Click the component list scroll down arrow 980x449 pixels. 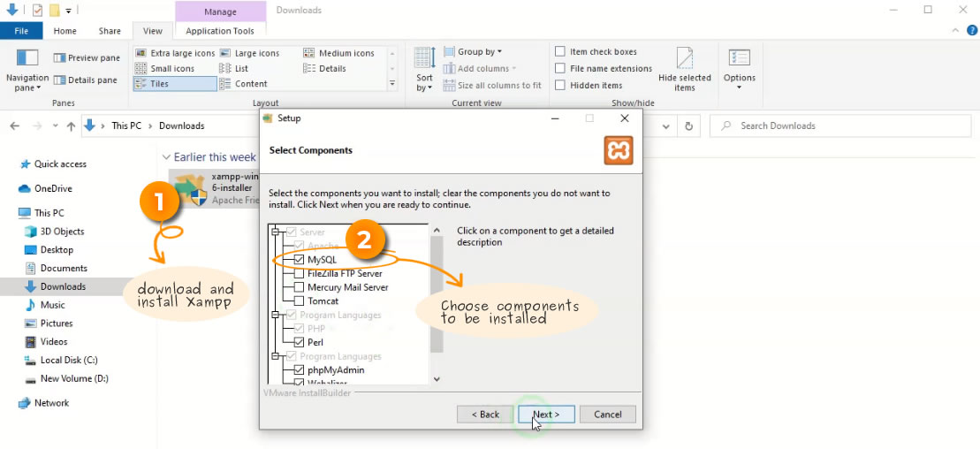tap(437, 378)
